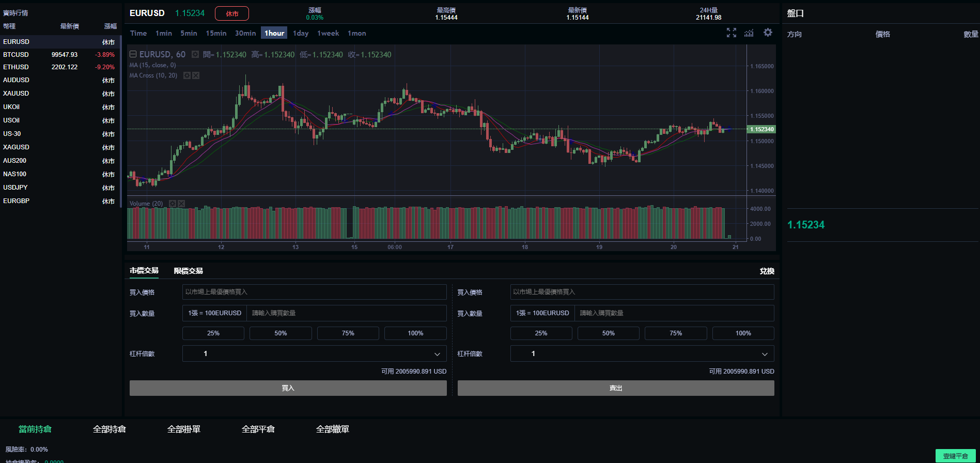Collapse the EURUSD chart legend
The image size is (980, 463).
click(133, 54)
